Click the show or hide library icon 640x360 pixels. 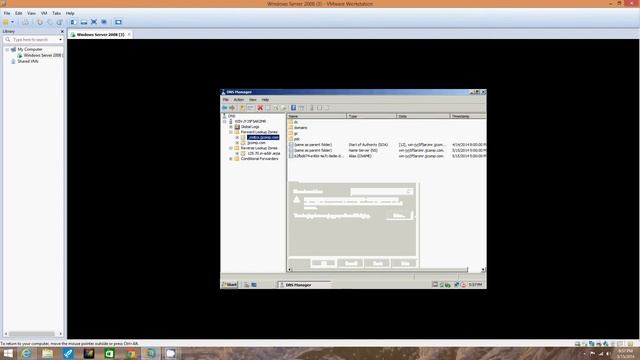point(73,22)
